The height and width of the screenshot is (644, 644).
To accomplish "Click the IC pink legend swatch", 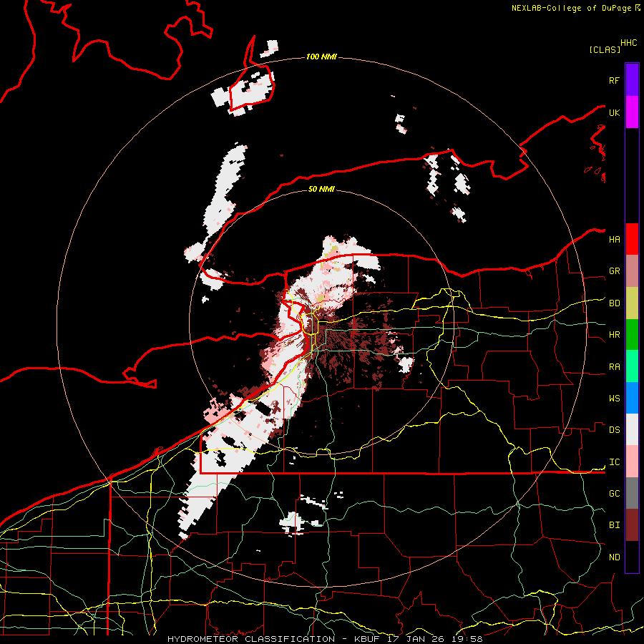I will 632,462.
